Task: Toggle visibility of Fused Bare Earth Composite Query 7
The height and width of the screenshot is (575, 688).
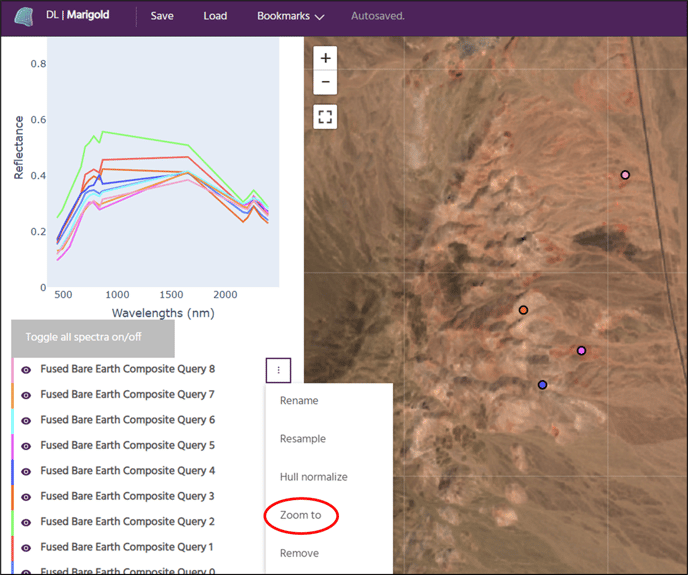Action: (x=26, y=395)
